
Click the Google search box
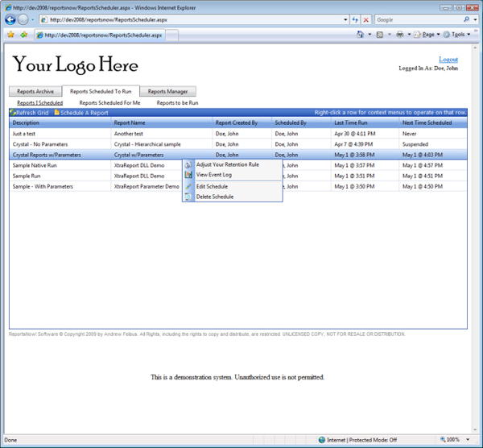point(419,19)
